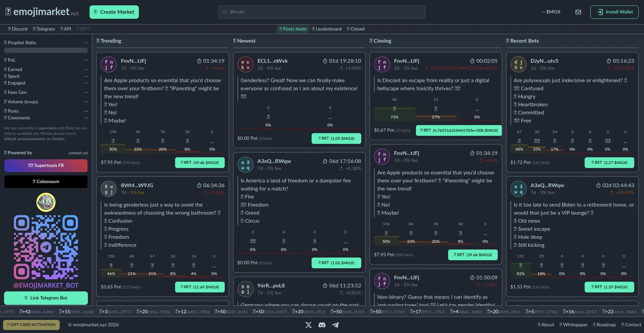Bet 39.6k $MOJI on trending Apple market
Viewport: 644px width, 333px height.
coord(200,162)
